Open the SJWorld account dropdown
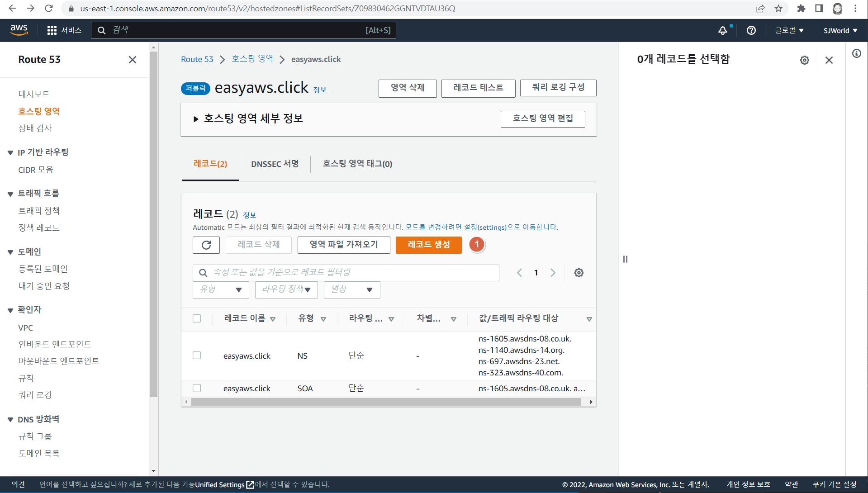The width and height of the screenshot is (868, 493). 840,30
